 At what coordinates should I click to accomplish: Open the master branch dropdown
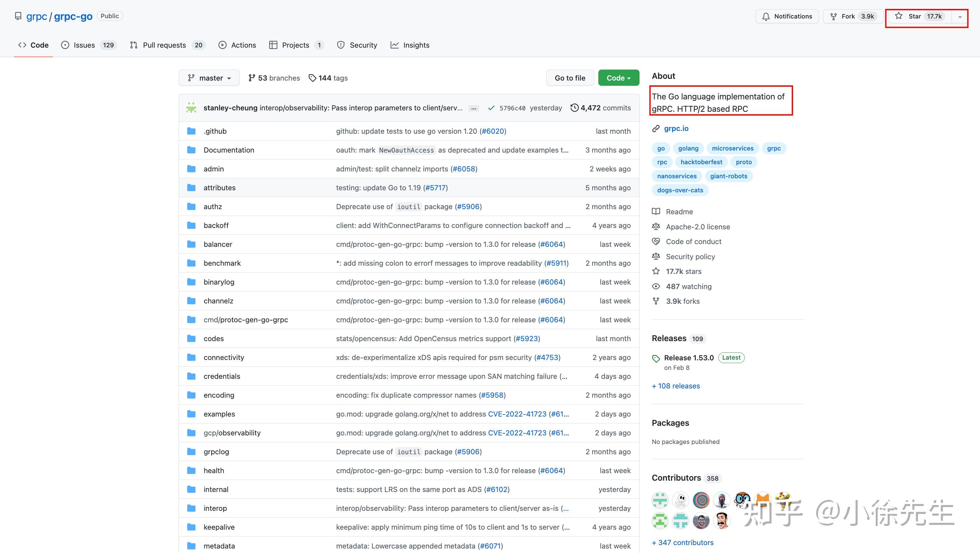[209, 78]
